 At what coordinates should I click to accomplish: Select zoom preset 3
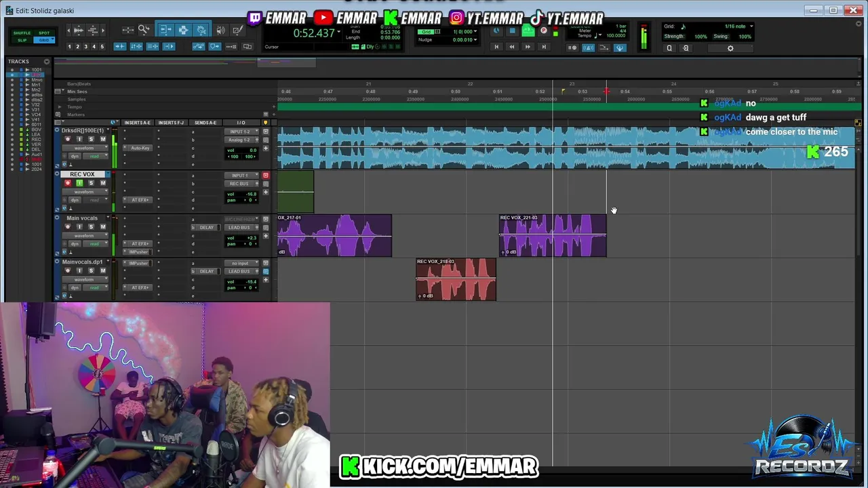(86, 47)
